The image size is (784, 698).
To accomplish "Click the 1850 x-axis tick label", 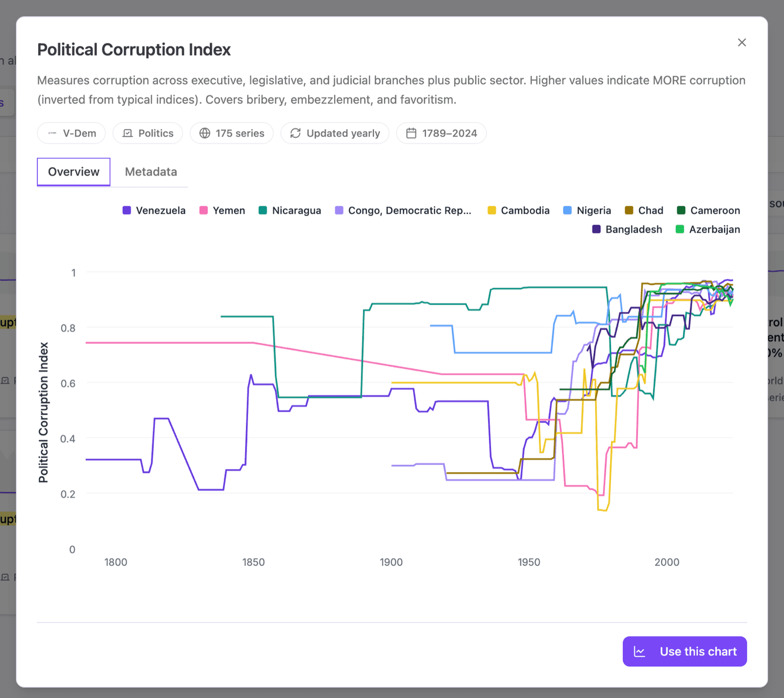I will point(254,562).
